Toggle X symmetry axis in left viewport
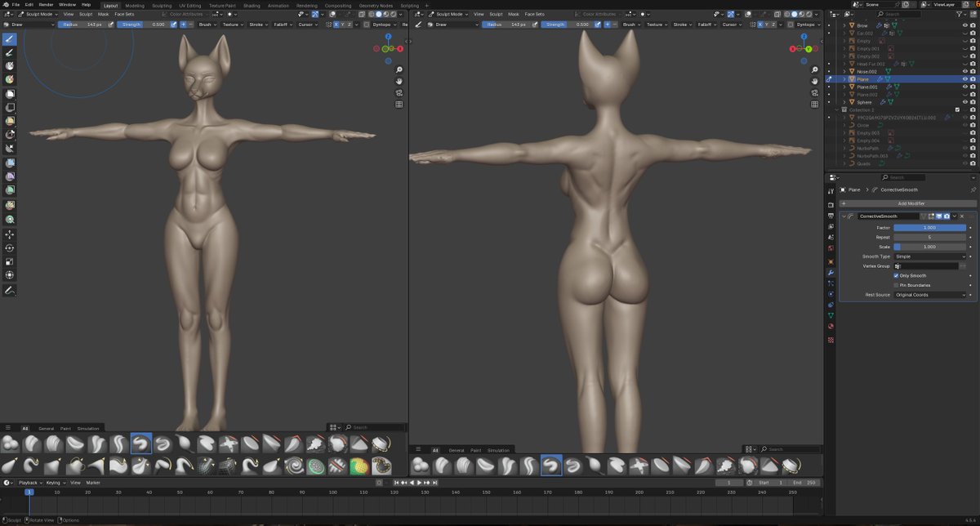This screenshot has width=980, height=526. coord(337,25)
